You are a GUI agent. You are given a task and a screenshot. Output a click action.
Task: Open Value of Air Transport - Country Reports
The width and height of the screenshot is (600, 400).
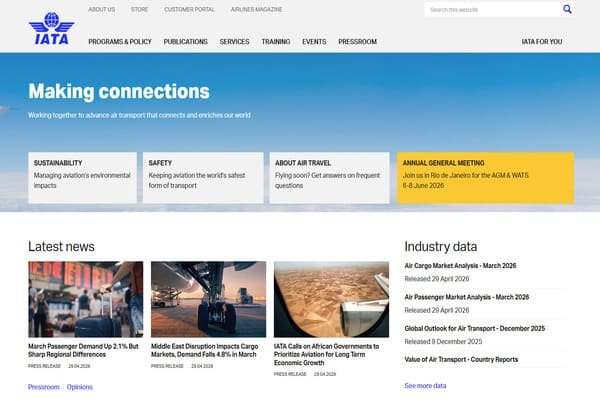(461, 359)
